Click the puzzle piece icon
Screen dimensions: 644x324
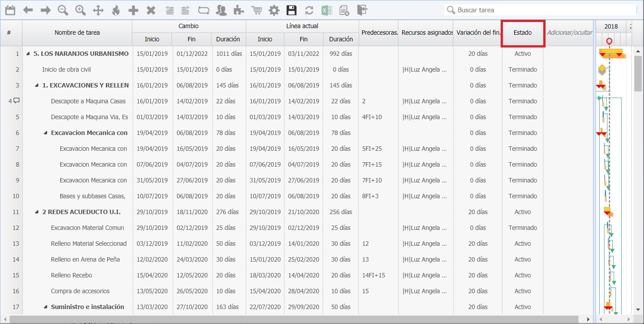[239, 10]
